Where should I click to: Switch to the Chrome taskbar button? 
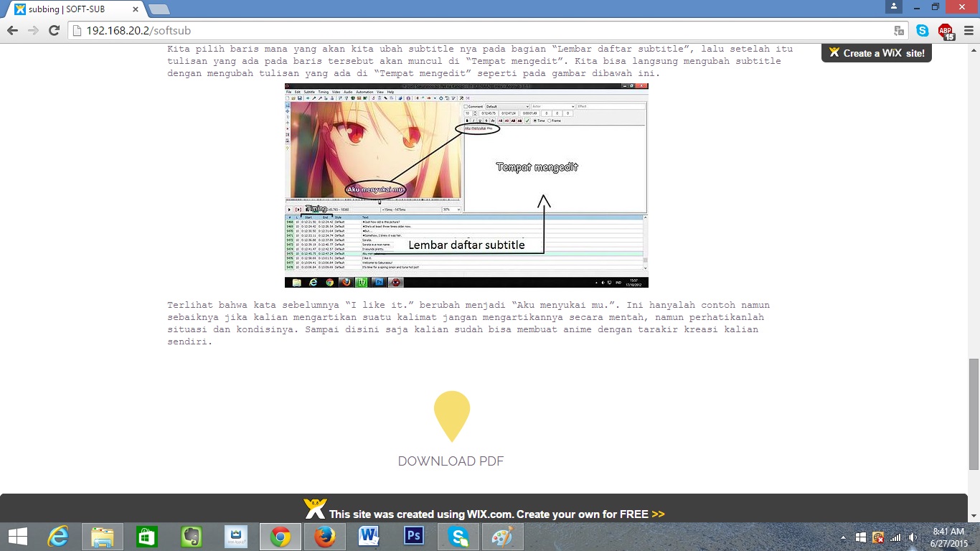281,537
